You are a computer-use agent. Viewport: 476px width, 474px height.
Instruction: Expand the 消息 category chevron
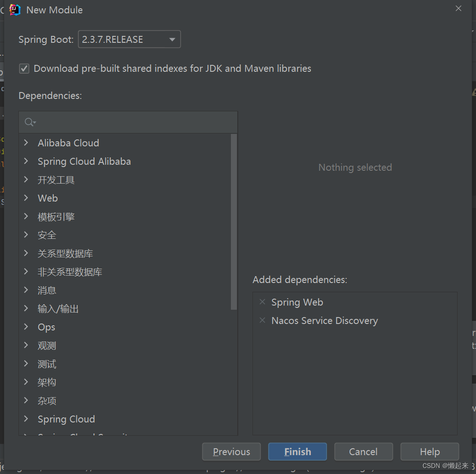tap(26, 290)
